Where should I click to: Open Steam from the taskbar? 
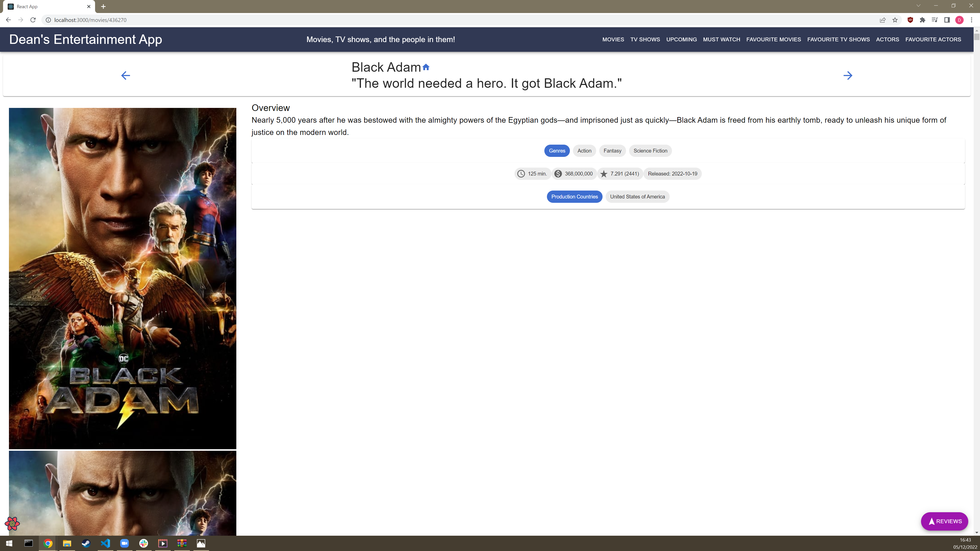pos(86,543)
